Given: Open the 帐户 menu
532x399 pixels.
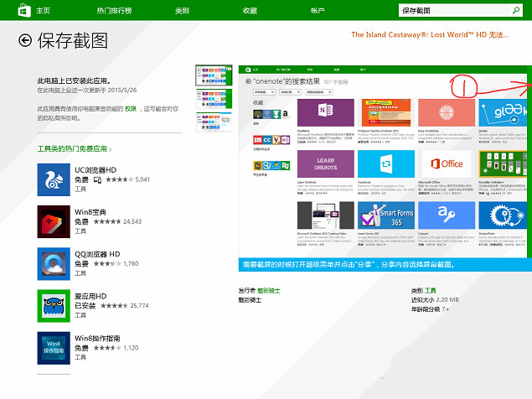Looking at the screenshot, I should pos(318,11).
